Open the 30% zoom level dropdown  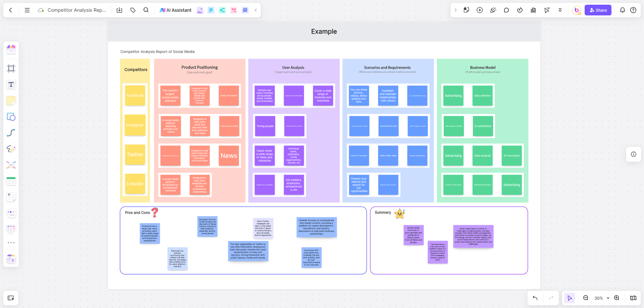click(x=602, y=298)
